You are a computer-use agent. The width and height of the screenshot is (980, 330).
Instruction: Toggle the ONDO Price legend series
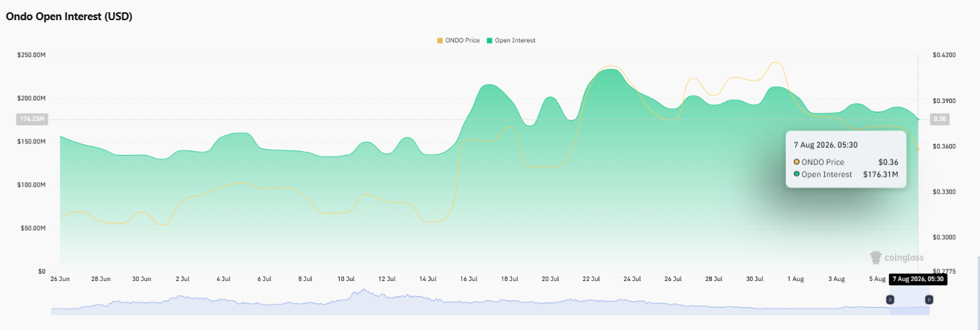tap(458, 40)
